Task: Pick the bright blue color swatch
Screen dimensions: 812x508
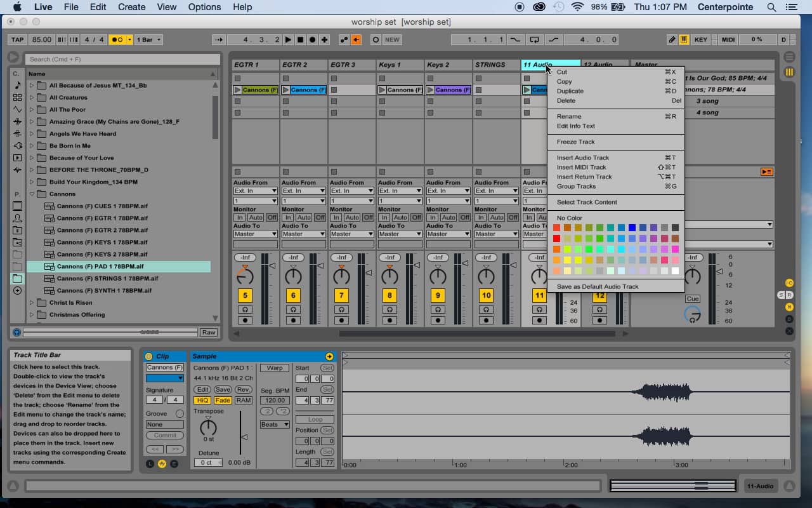Action: click(x=632, y=228)
